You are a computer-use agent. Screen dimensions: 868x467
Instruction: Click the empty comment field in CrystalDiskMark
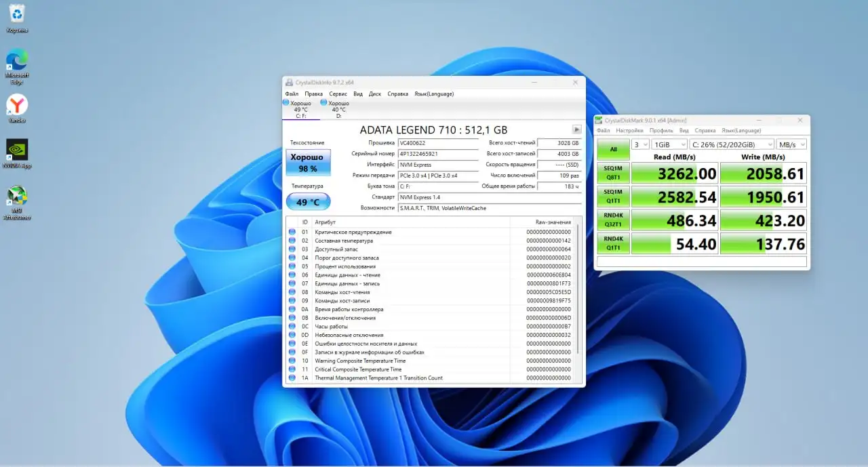(702, 262)
